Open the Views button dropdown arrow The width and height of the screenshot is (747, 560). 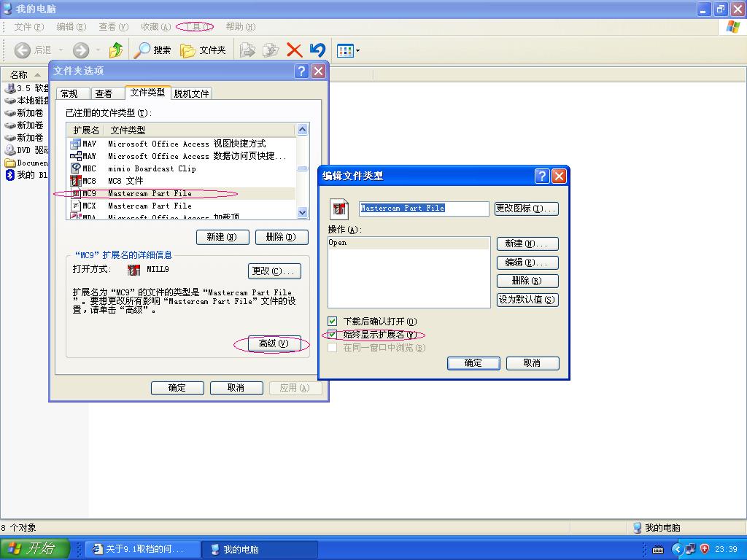point(357,50)
